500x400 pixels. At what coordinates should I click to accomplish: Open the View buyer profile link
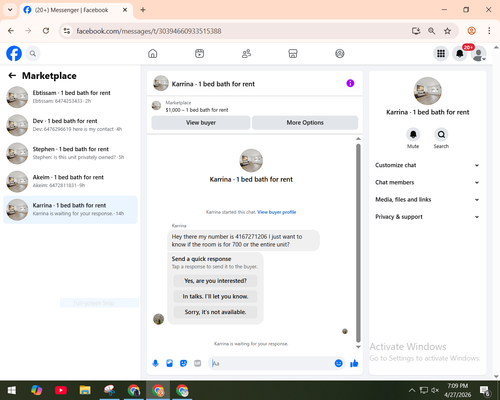[x=277, y=212]
